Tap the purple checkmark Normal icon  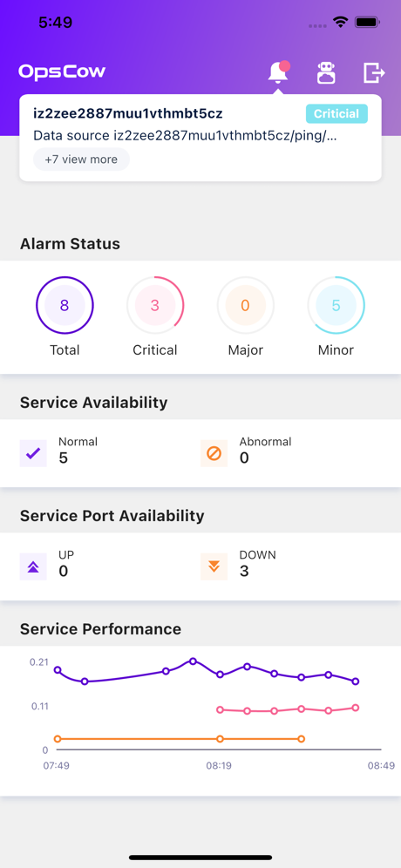33,453
